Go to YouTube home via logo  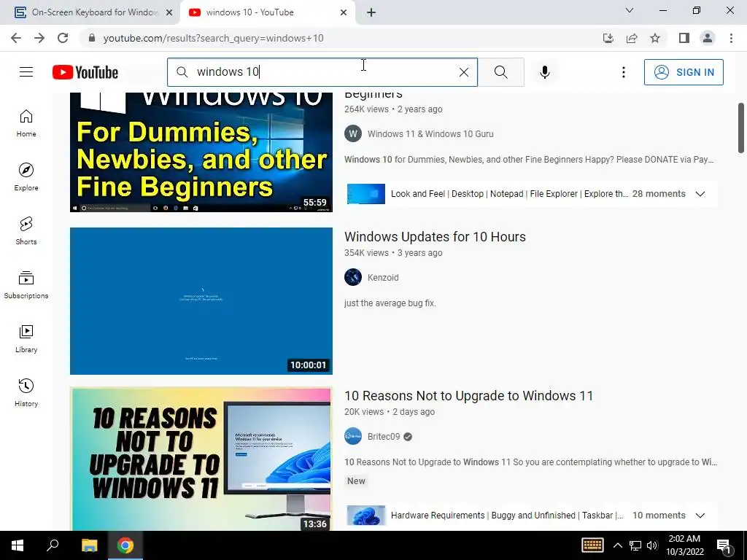pos(85,72)
